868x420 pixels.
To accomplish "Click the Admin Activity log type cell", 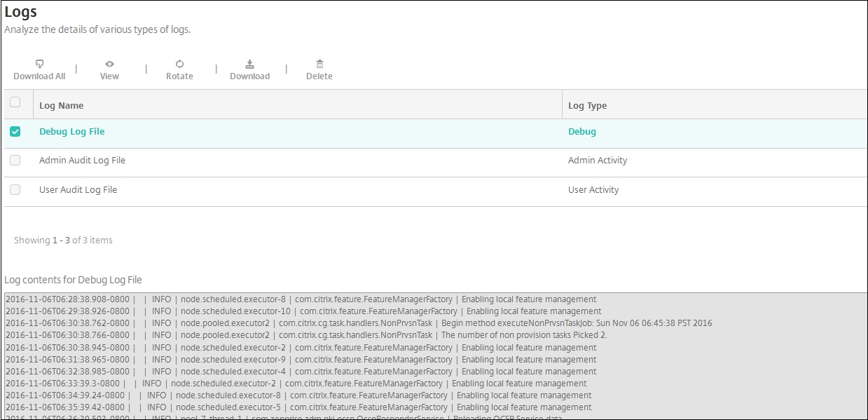I will pyautogui.click(x=598, y=161).
